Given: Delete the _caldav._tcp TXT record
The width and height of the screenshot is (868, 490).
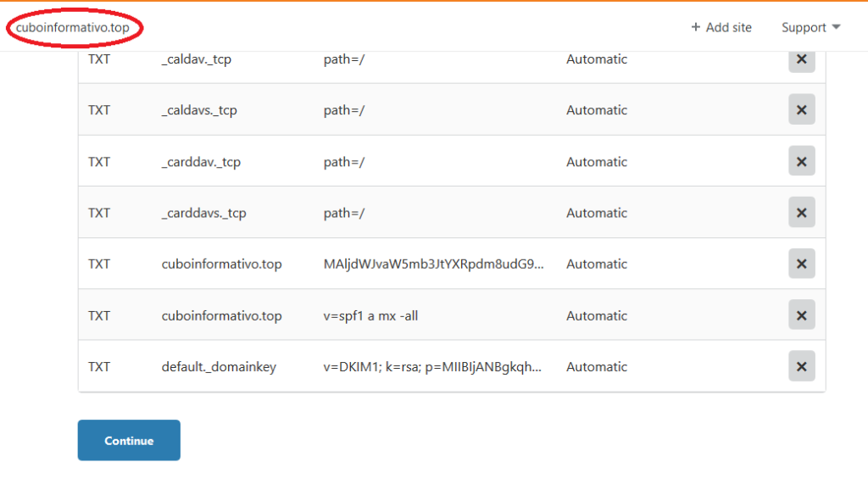Looking at the screenshot, I should pyautogui.click(x=801, y=58).
